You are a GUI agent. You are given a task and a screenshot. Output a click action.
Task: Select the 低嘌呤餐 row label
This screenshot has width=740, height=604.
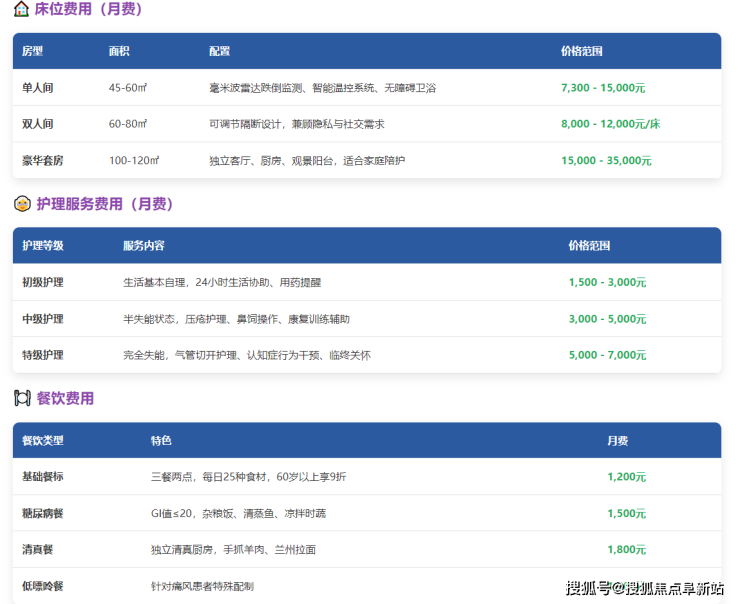click(43, 586)
